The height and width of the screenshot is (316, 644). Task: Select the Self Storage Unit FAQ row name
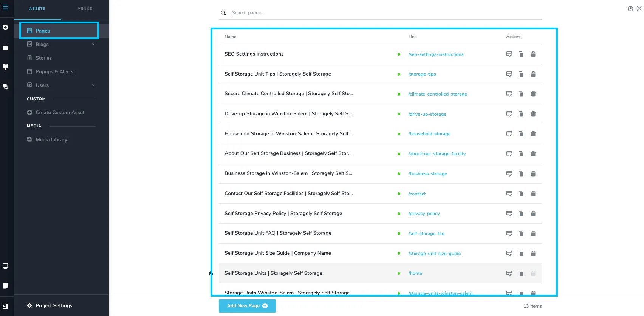point(278,233)
